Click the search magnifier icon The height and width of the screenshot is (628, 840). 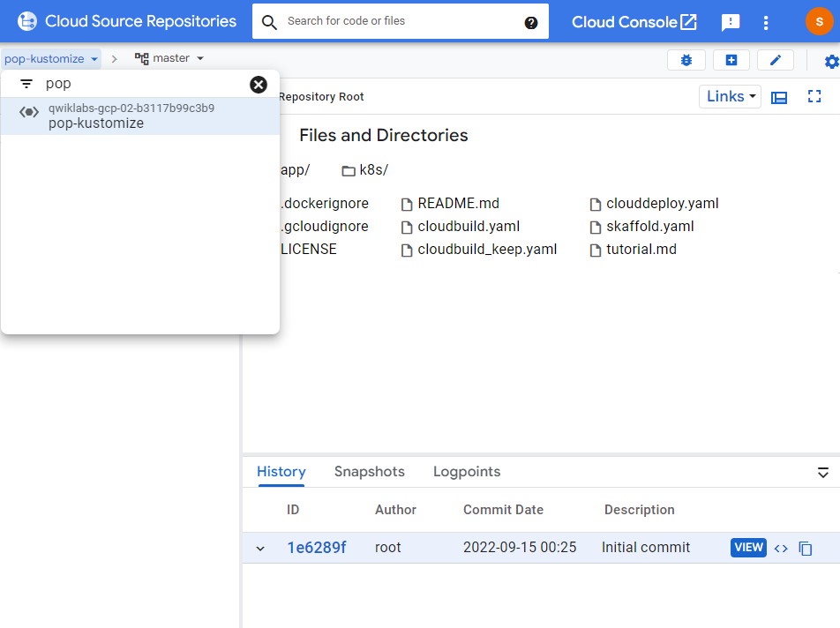click(x=269, y=22)
